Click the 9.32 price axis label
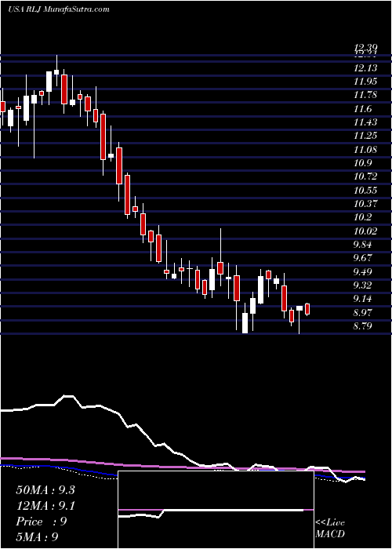 (x=362, y=285)
